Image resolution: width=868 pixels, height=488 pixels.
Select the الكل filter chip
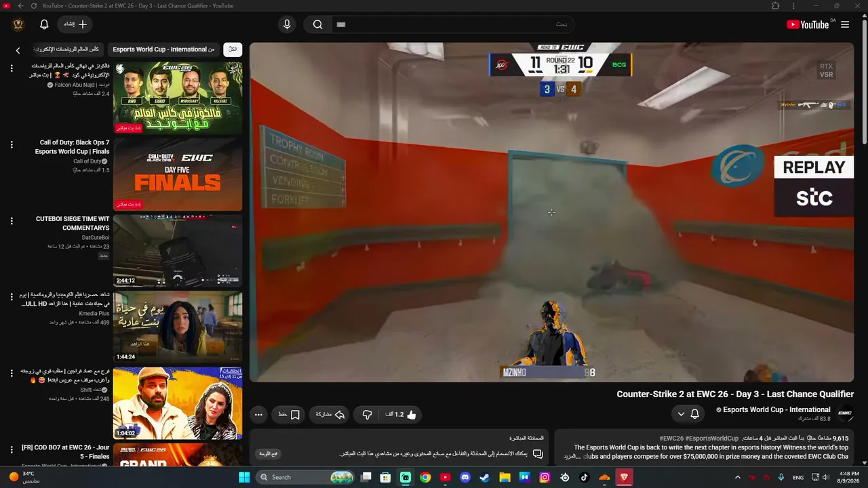[233, 49]
